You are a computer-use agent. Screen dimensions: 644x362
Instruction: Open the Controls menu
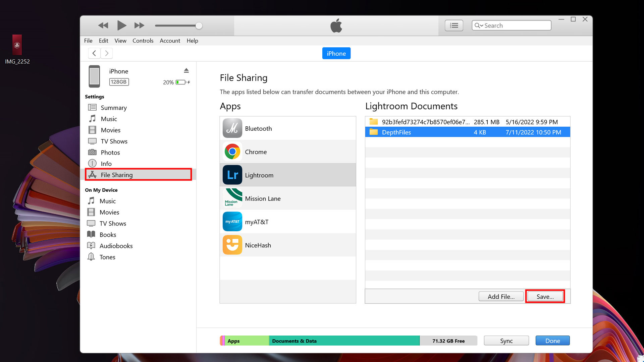143,41
